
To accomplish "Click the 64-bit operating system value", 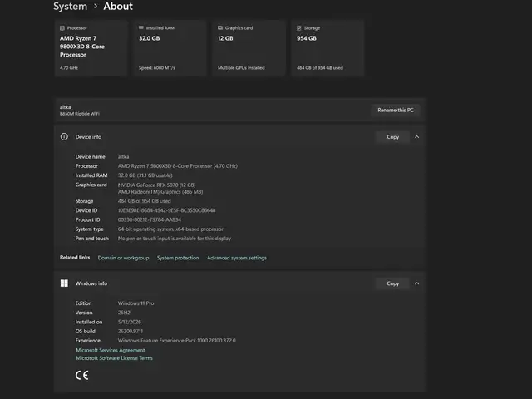I will (170, 229).
